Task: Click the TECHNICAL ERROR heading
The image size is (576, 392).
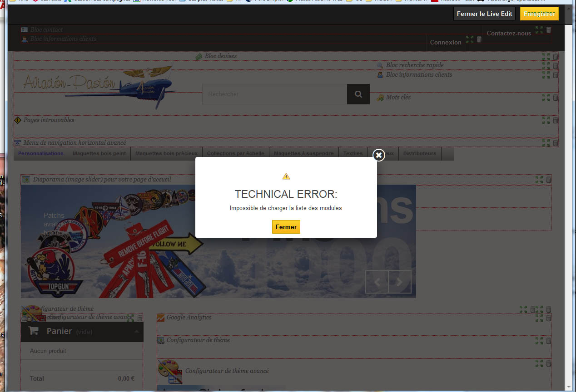Action: [x=286, y=194]
